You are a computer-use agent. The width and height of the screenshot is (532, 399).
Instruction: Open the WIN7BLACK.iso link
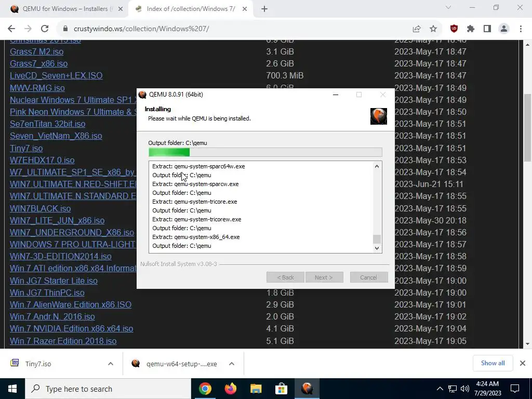[41, 208]
